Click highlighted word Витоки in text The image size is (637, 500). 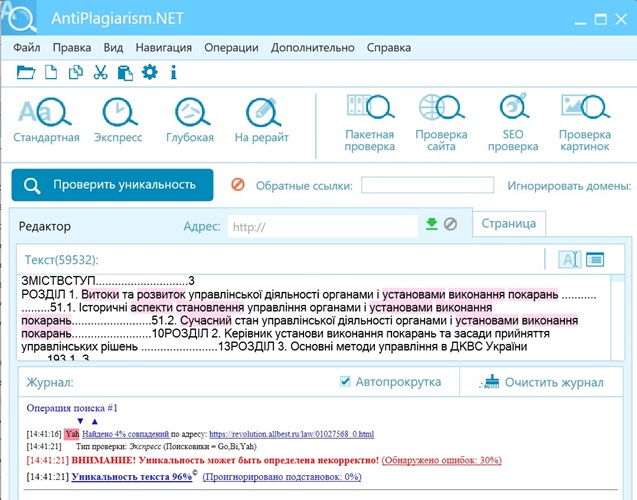pyautogui.click(x=100, y=294)
